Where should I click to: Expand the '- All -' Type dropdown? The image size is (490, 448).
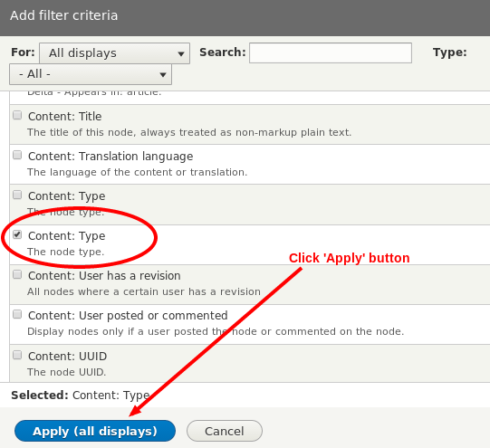coord(91,74)
